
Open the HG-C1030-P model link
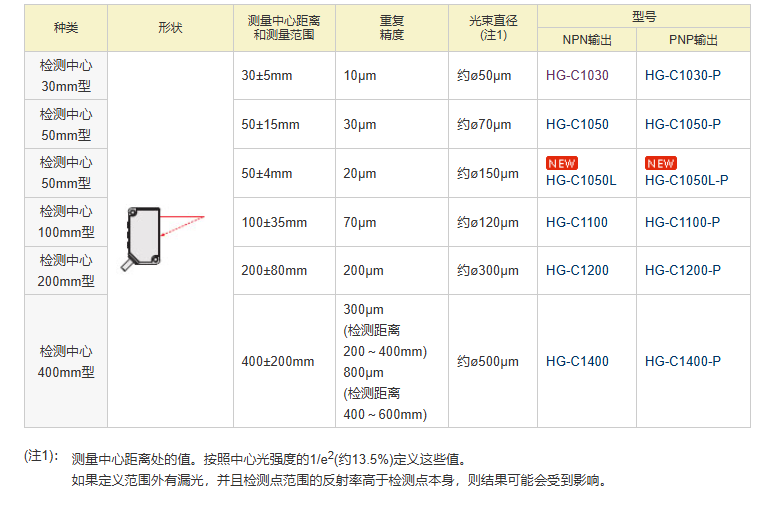tap(683, 76)
